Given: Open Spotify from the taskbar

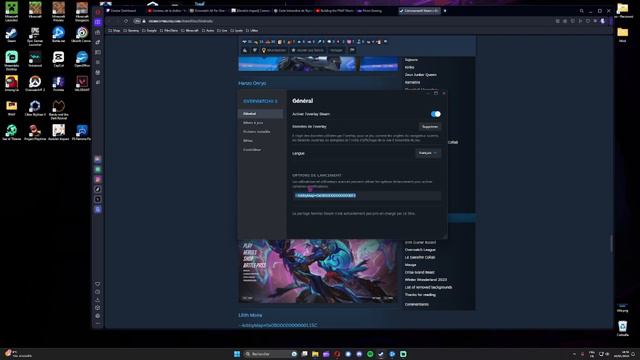Looking at the screenshot, I should (x=370, y=354).
